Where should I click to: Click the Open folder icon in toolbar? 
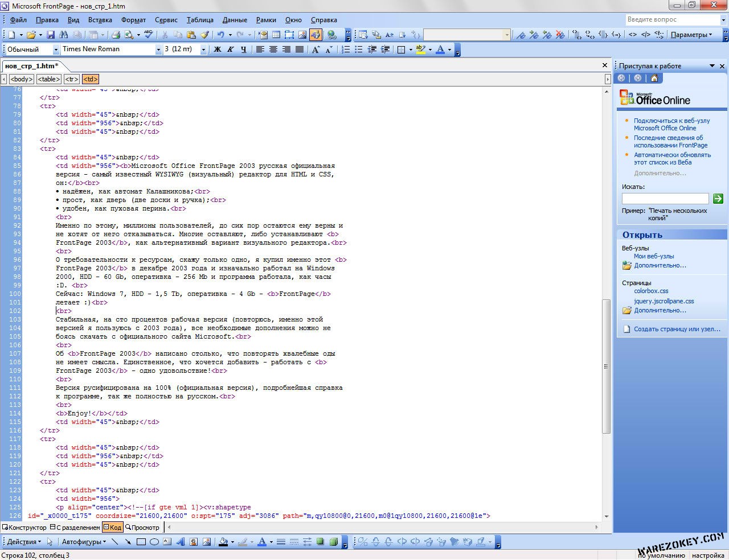coord(31,35)
